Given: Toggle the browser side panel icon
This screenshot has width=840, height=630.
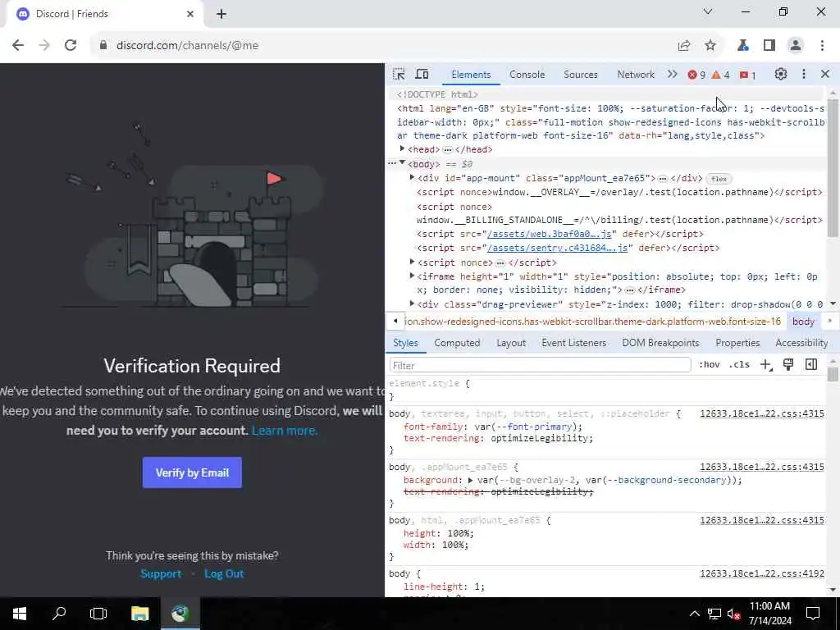Looking at the screenshot, I should click(x=769, y=46).
